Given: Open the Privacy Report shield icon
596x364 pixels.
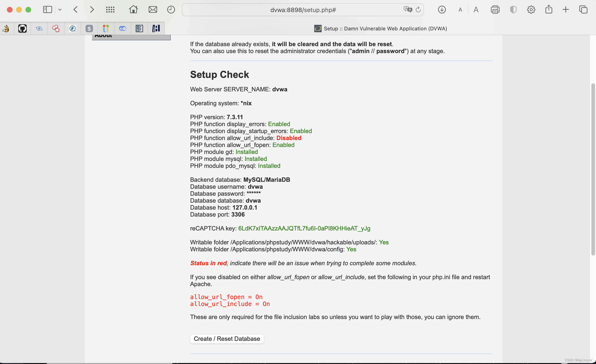Looking at the screenshot, I should tap(513, 10).
